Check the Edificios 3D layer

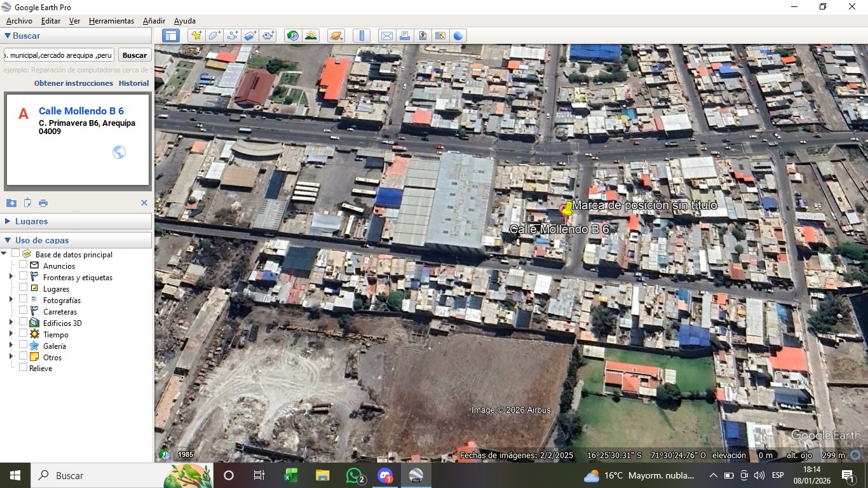click(24, 322)
